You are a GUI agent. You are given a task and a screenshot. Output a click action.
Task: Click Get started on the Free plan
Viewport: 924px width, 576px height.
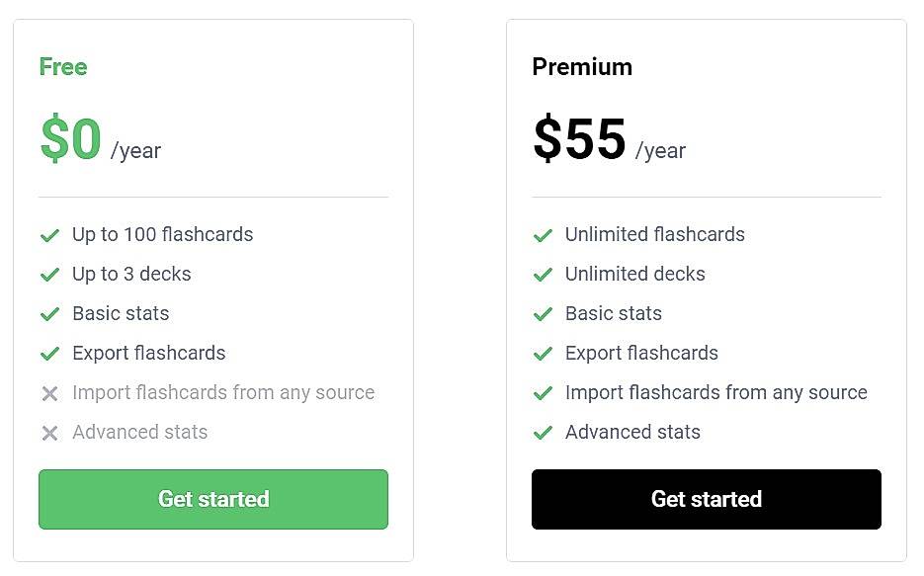pyautogui.click(x=212, y=499)
